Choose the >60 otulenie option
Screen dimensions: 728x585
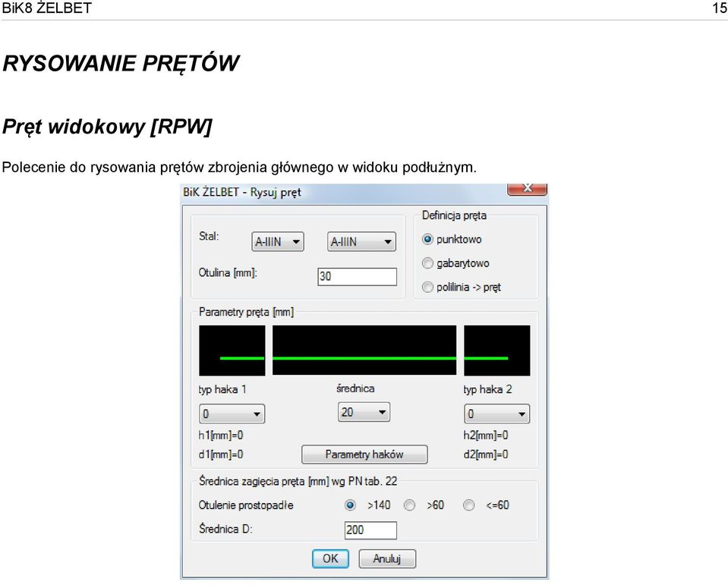409,505
